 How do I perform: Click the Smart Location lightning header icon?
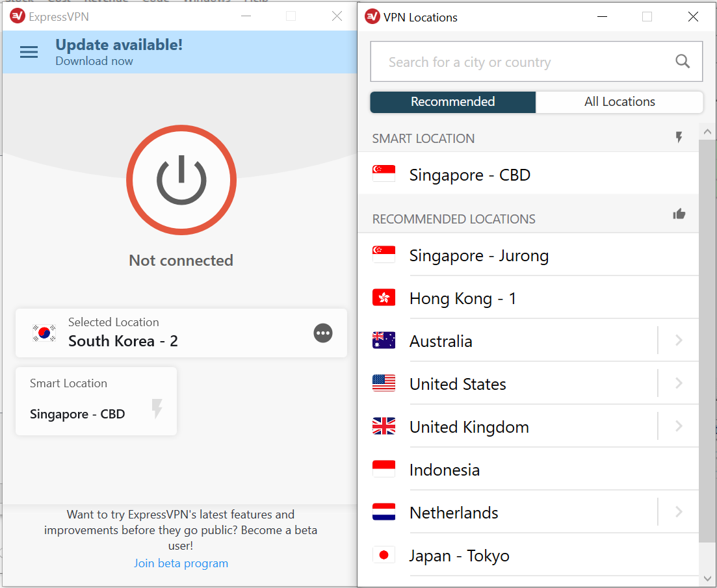point(679,137)
